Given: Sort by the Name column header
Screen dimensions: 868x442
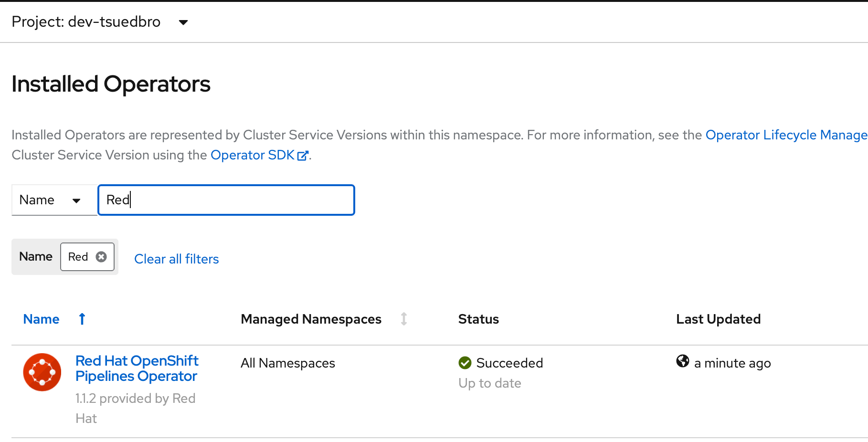Looking at the screenshot, I should (42, 319).
